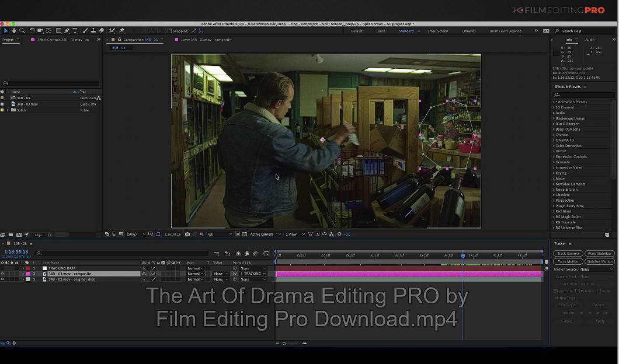Click the Graph Editor icon in the timeline

tap(266, 253)
